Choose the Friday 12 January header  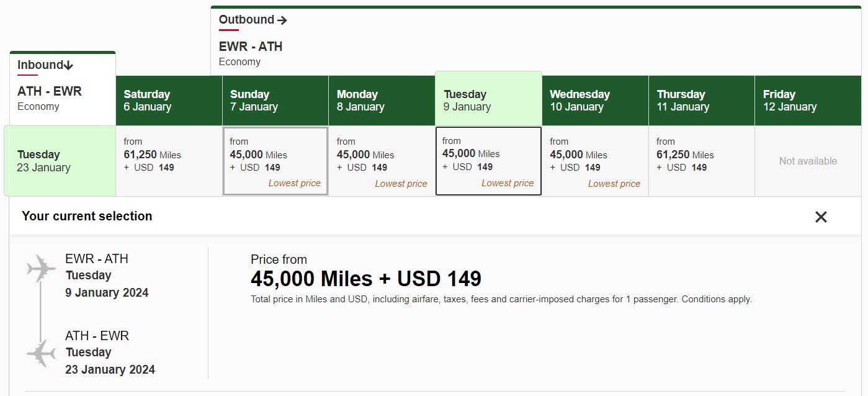(808, 101)
